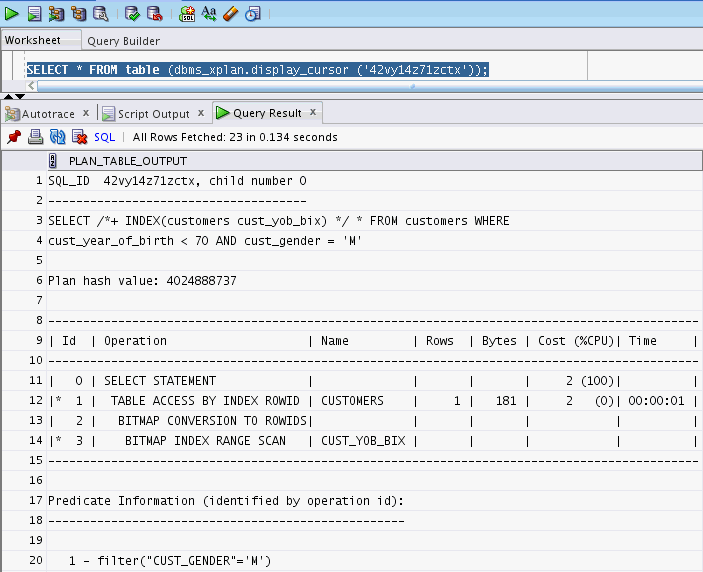Screen dimensions: 703x572
Task: Click the blue SQL link above results
Action: click(x=104, y=137)
